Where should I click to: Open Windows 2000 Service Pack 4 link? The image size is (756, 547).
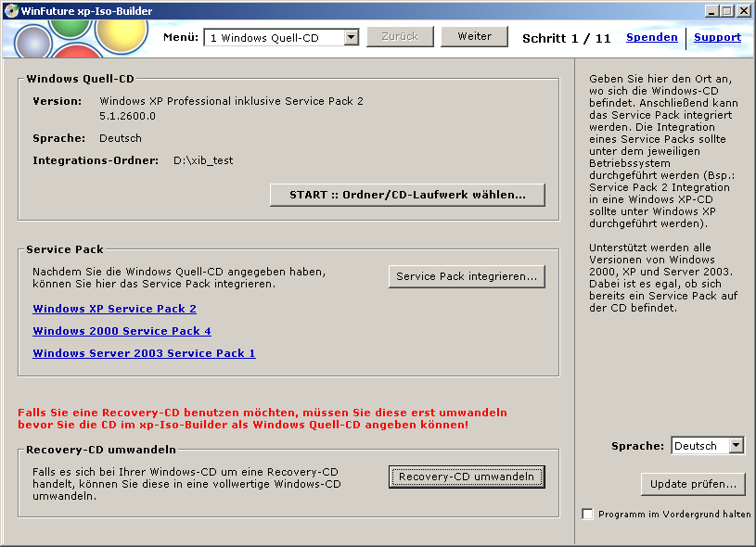[x=122, y=331]
